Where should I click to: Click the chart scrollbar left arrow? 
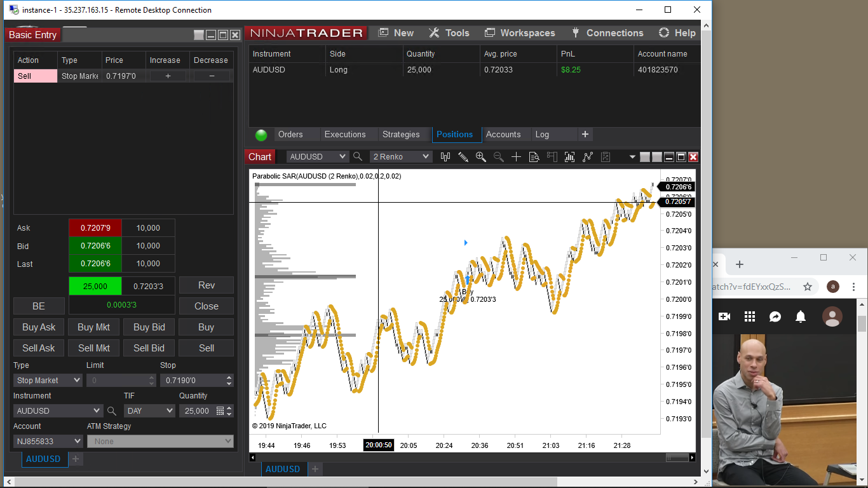click(253, 457)
